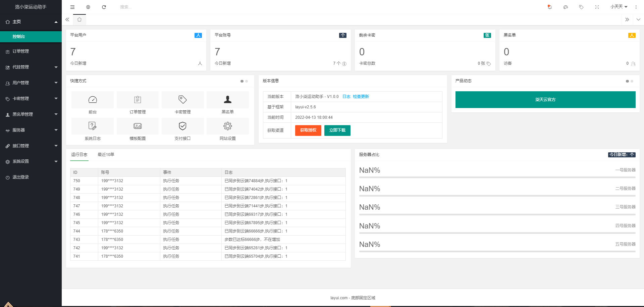Open the 系统日志 shortcut icon

pos(93,126)
